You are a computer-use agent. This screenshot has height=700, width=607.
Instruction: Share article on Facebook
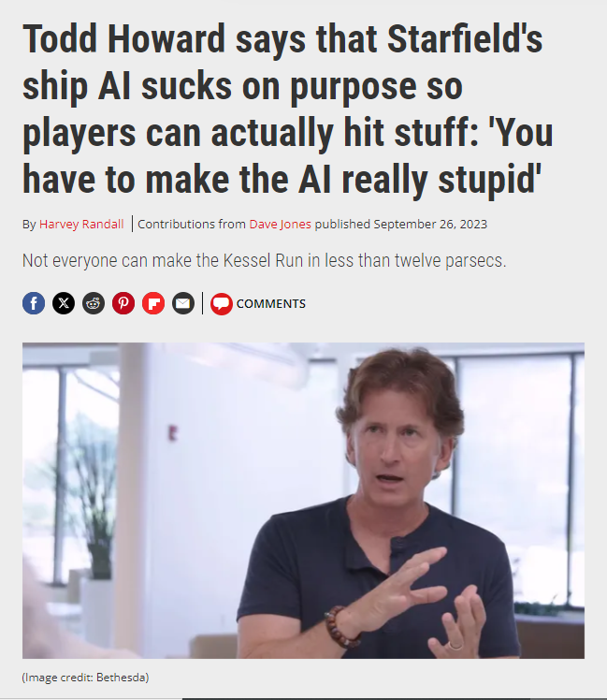pyautogui.click(x=34, y=303)
